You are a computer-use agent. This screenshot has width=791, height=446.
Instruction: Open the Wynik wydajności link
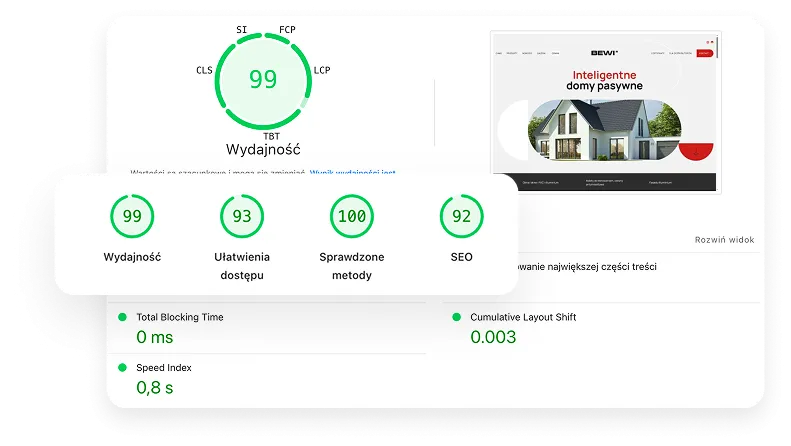point(352,173)
